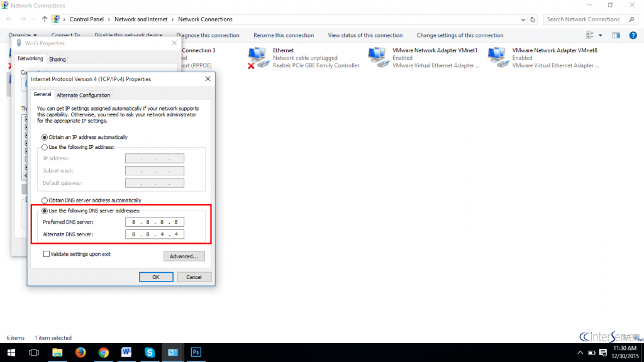Expand the view options dropdown arrow

point(600,35)
